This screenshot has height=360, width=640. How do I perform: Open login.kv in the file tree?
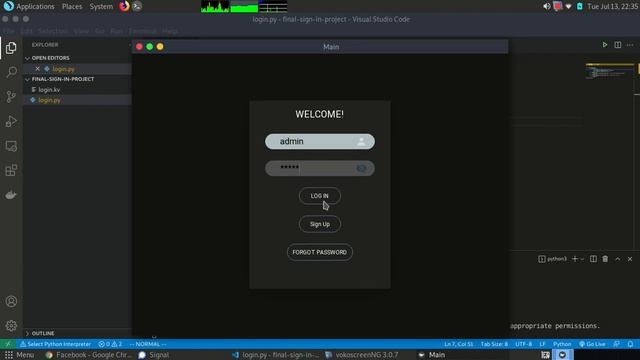(49, 90)
